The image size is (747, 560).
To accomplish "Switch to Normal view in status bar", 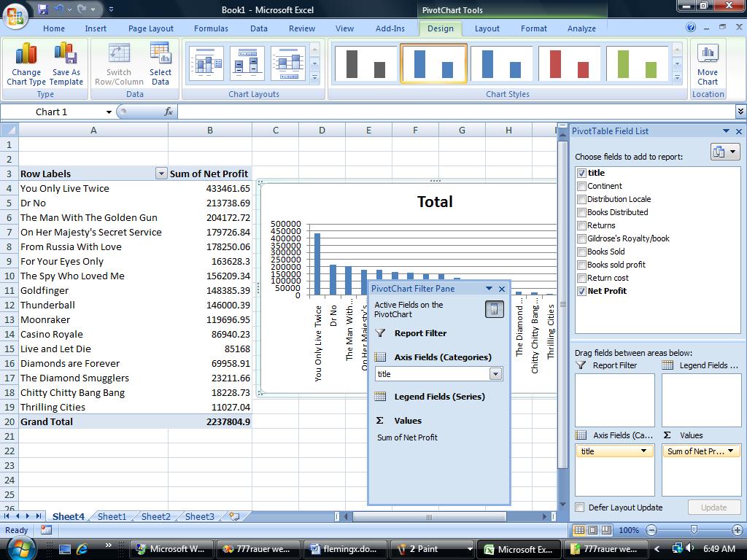I will (x=578, y=530).
